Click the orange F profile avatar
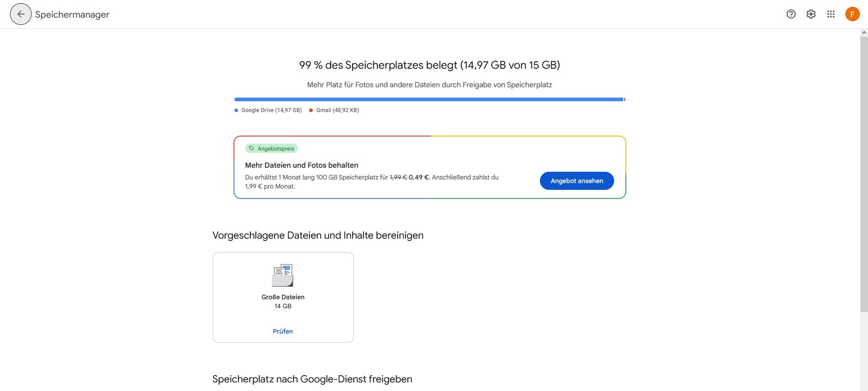The height and width of the screenshot is (391, 868). coord(852,14)
